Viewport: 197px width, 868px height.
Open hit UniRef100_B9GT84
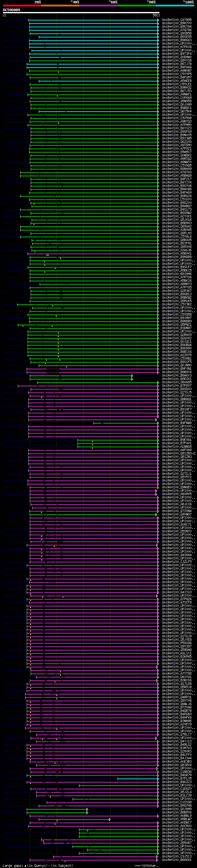coord(177,26)
